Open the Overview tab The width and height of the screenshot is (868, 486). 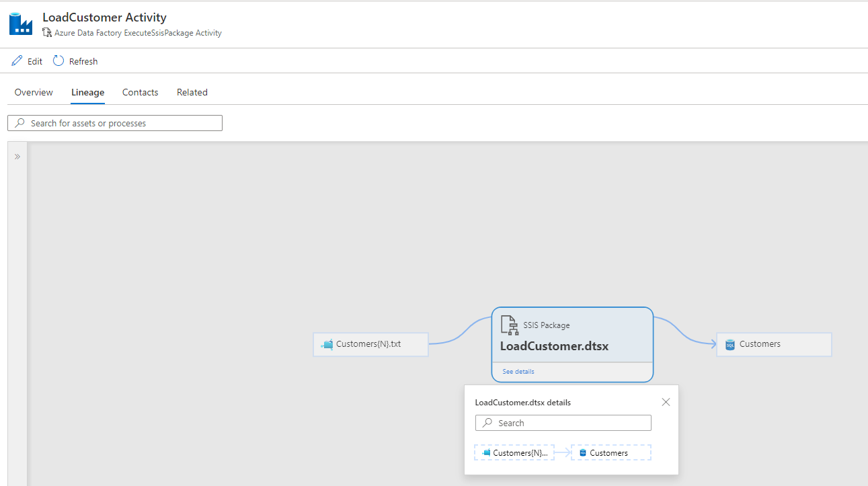pyautogui.click(x=34, y=93)
